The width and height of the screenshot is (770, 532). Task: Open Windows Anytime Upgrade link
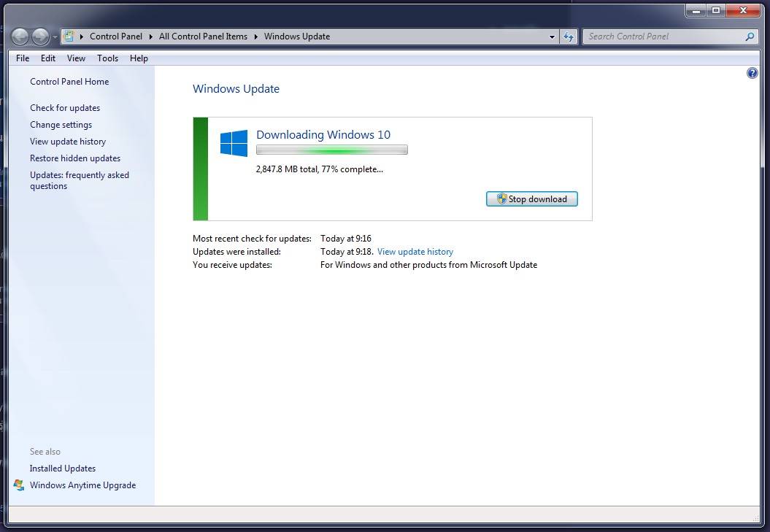[x=82, y=485]
